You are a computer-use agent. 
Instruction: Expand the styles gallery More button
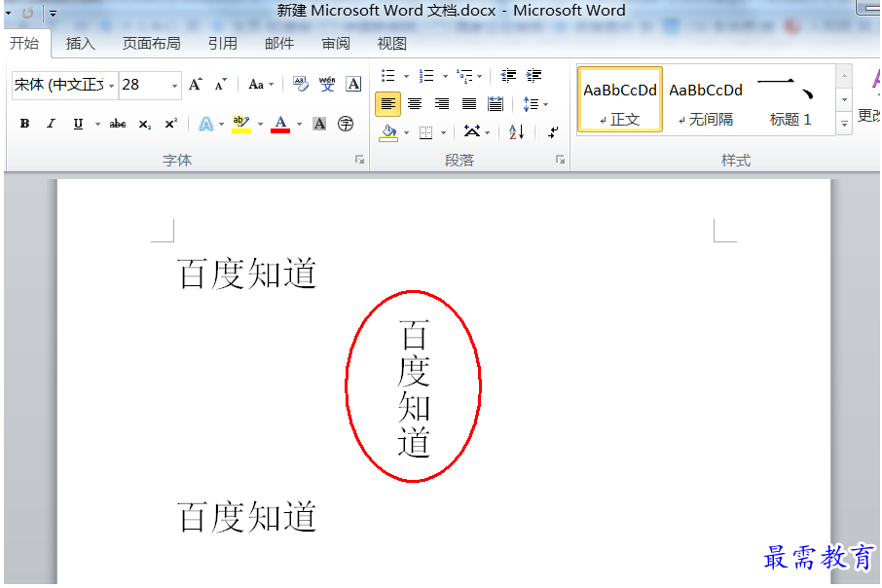844,124
